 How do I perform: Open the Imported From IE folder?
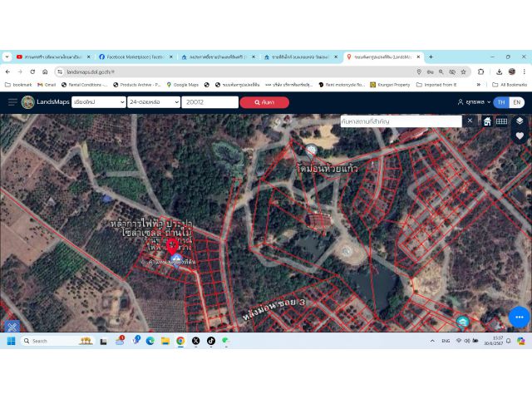pyautogui.click(x=436, y=85)
